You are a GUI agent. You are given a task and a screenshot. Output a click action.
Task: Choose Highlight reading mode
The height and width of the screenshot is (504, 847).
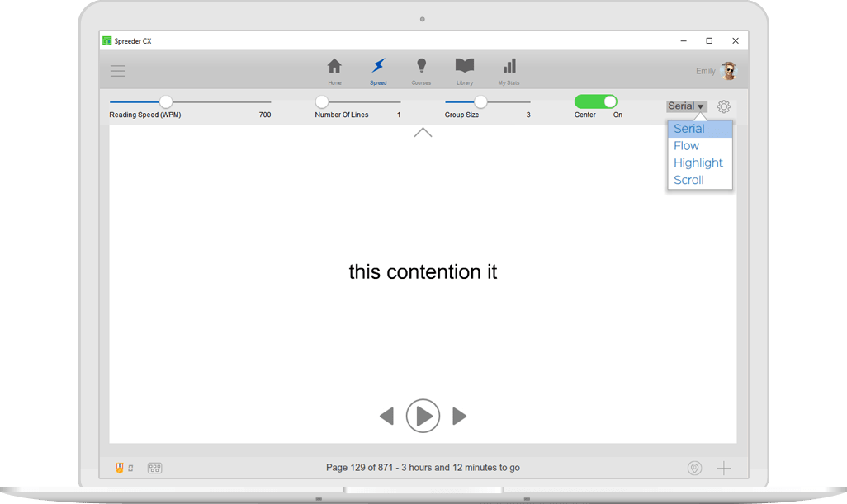(x=698, y=163)
